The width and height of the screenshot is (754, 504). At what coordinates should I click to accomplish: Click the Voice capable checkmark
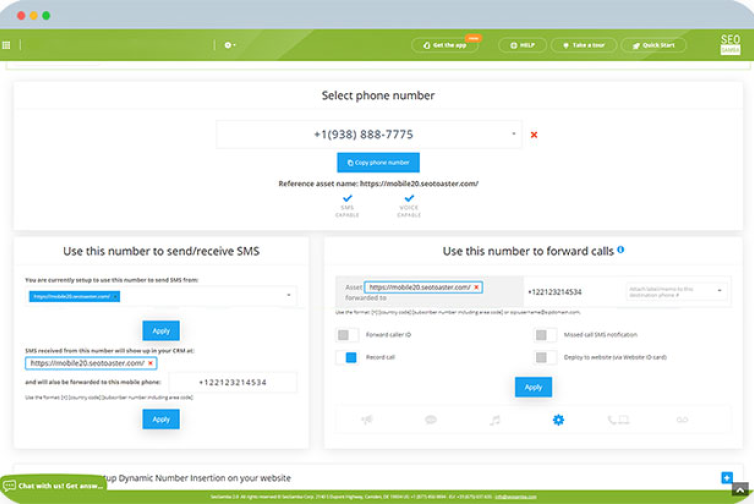point(409,198)
